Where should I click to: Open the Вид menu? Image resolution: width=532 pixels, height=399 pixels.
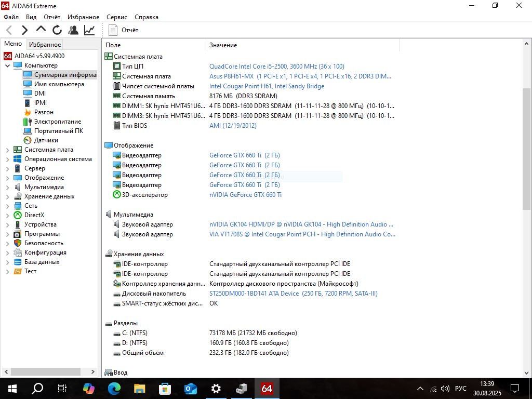point(31,17)
